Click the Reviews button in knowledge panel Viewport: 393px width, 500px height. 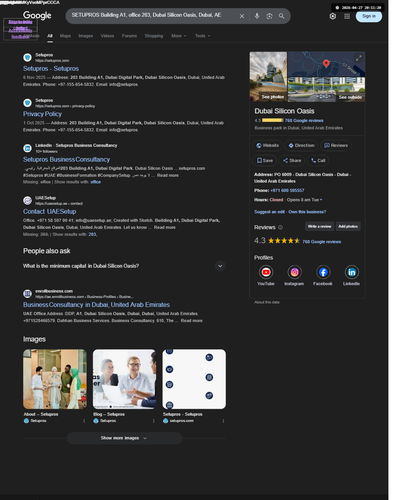point(336,146)
